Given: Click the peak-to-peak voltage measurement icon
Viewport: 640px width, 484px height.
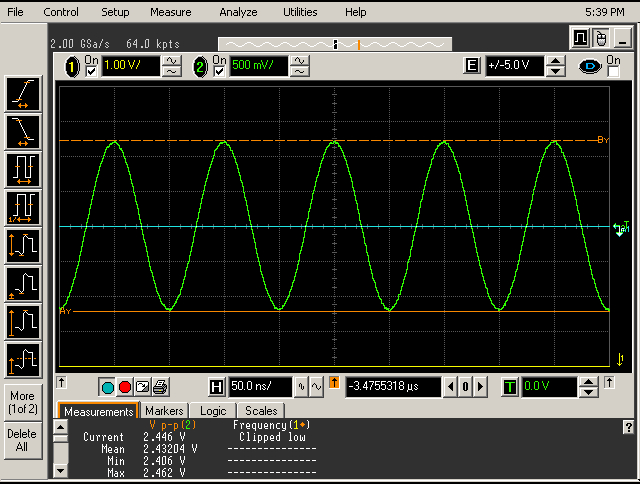Looking at the screenshot, I should [x=22, y=243].
